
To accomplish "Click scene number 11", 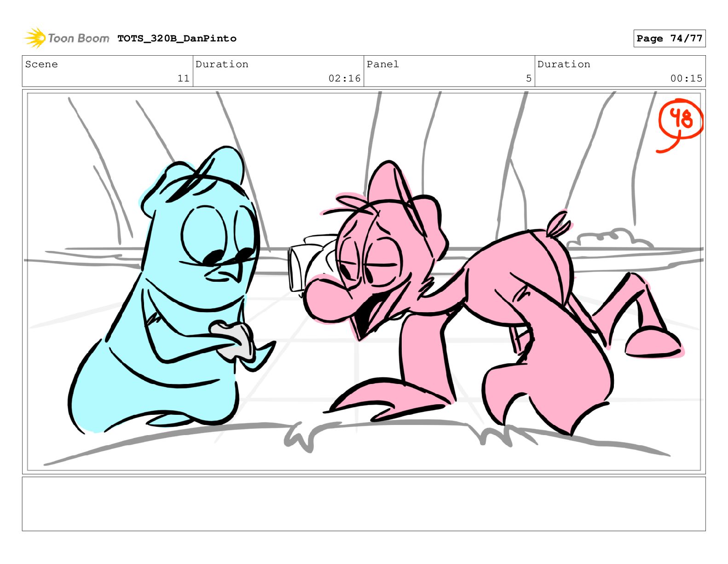I will 183,79.
